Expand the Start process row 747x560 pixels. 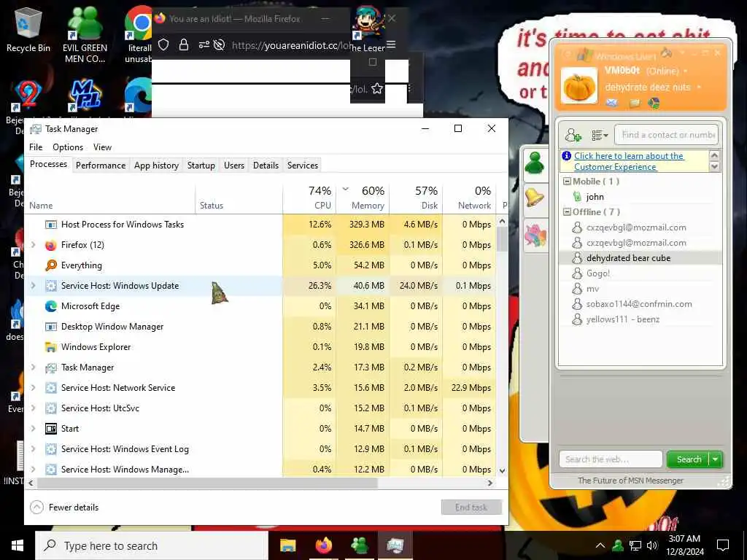click(x=34, y=429)
